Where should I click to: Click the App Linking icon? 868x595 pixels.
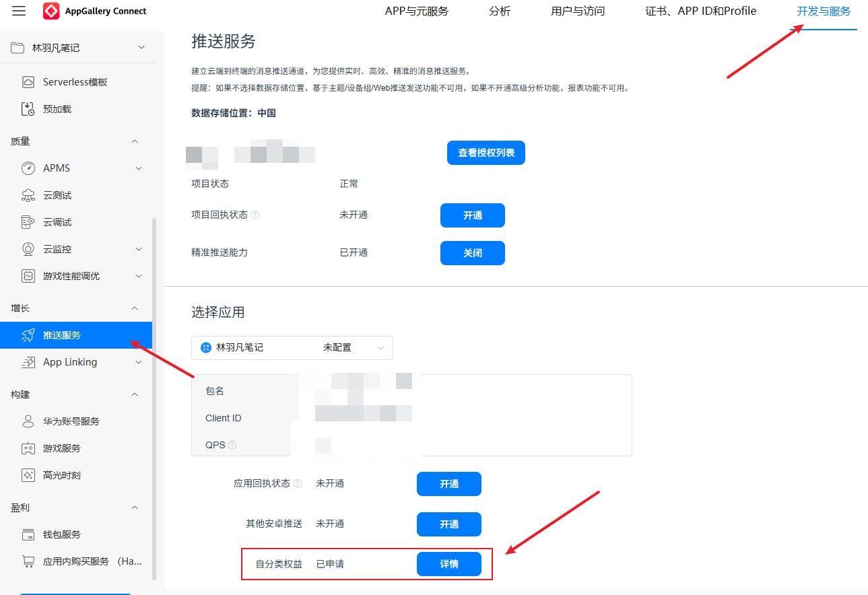(x=28, y=362)
